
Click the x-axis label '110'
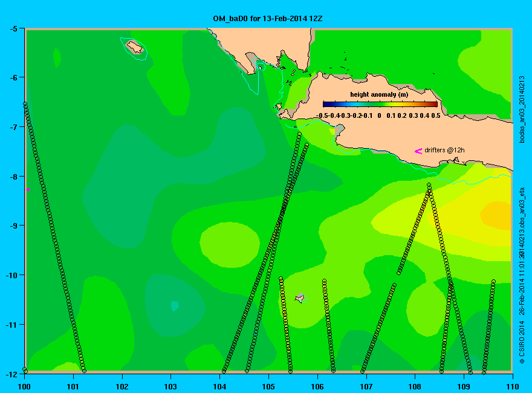513,386
